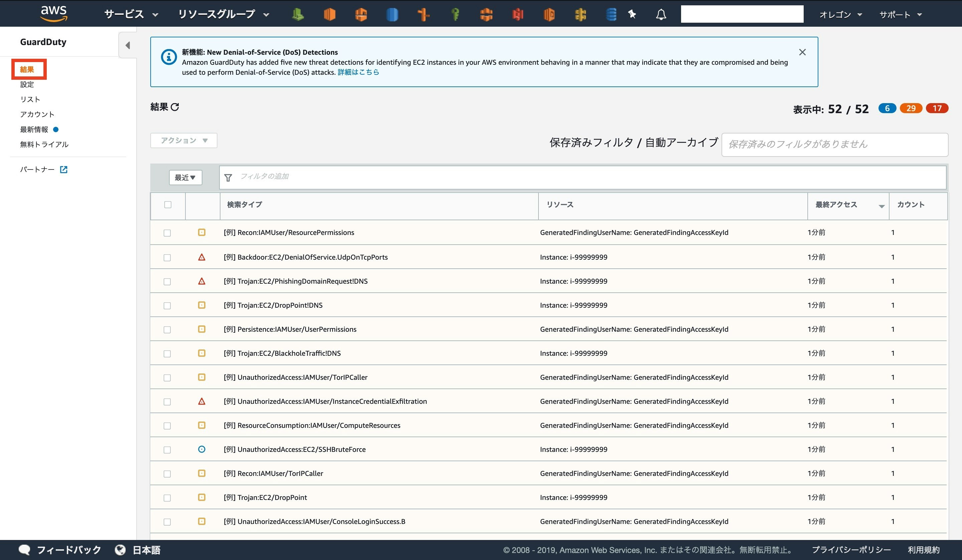Select 設定 in the sidebar
This screenshot has width=962, height=560.
click(x=27, y=84)
